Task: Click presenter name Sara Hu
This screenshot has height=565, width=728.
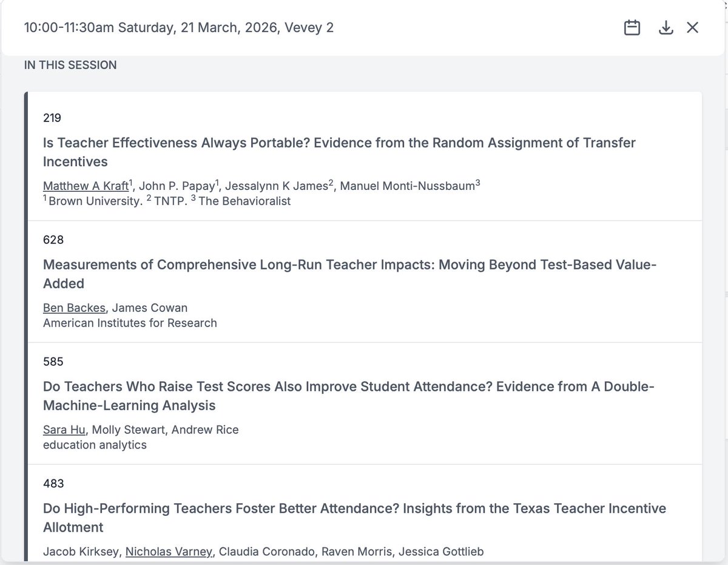Action: 66,430
